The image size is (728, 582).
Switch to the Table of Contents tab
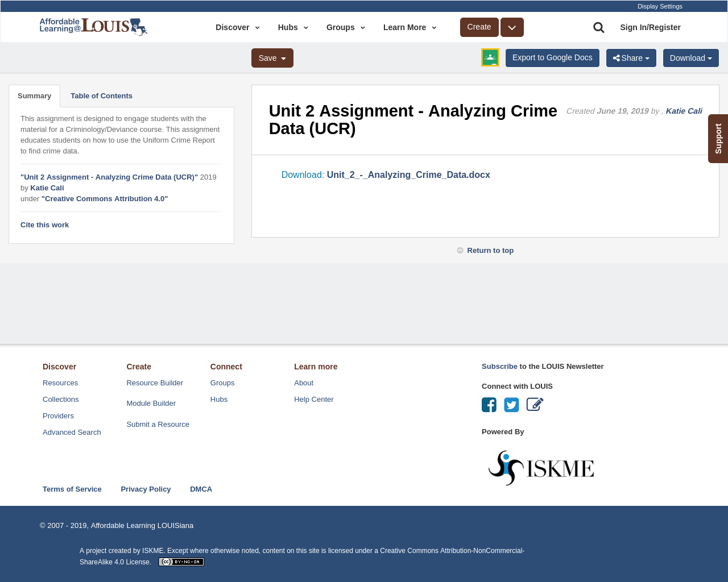click(x=101, y=95)
